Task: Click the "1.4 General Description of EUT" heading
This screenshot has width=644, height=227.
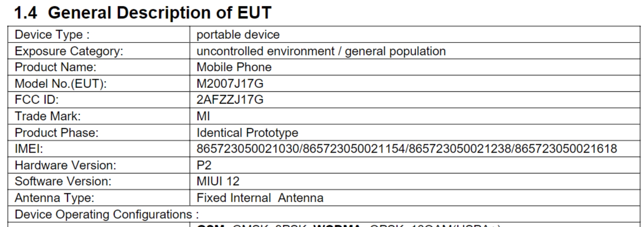Action: (x=142, y=13)
